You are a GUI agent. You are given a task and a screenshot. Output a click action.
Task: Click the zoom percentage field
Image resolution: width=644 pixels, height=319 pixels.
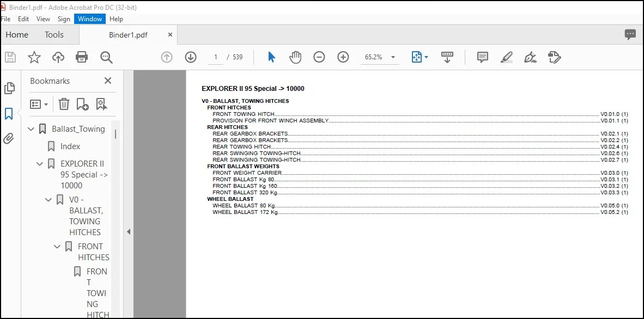pyautogui.click(x=374, y=57)
